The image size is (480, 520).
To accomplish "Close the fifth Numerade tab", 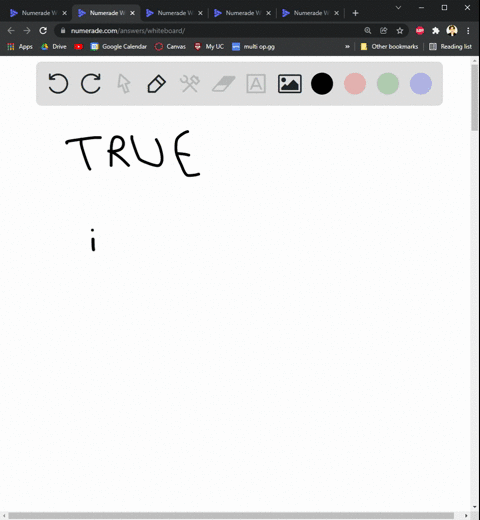I will click(337, 13).
